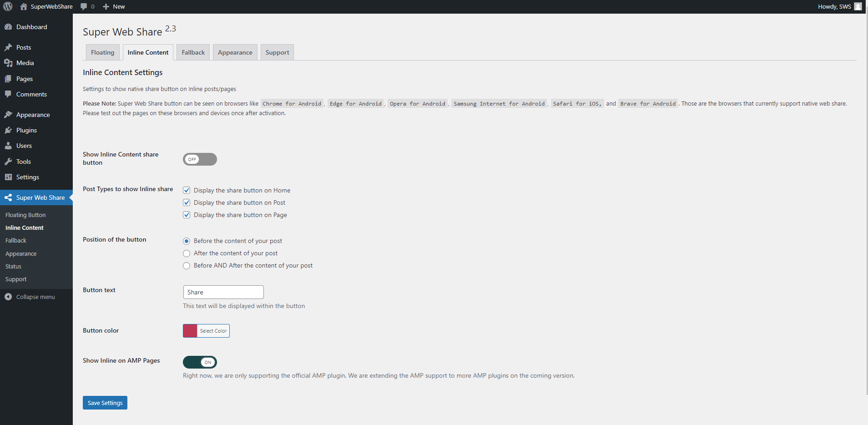Screen dimensions: 868x425
Task: Click the Inline Content Settings heading
Action: [x=123, y=72]
